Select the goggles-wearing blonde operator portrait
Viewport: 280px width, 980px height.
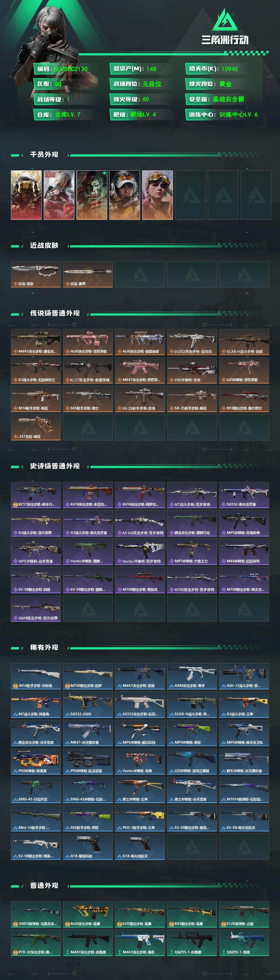click(157, 195)
